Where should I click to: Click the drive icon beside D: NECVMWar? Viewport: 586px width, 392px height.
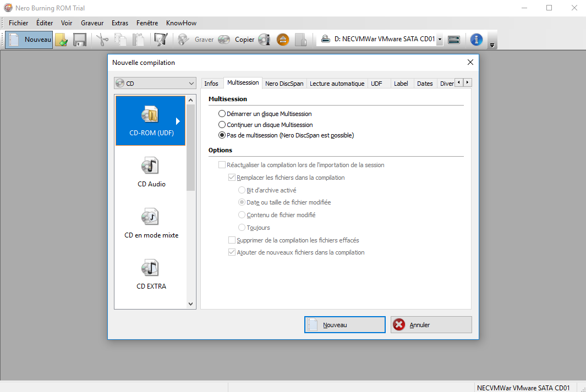click(x=326, y=39)
